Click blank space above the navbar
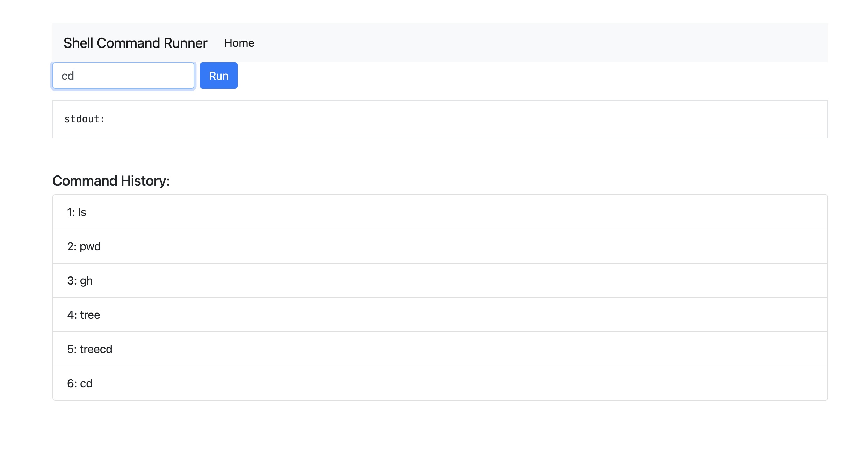This screenshot has width=868, height=460. pos(440,10)
